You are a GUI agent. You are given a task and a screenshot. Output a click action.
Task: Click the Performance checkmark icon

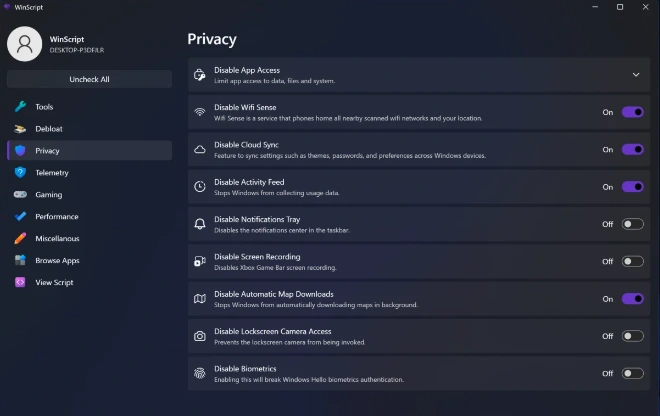click(20, 217)
